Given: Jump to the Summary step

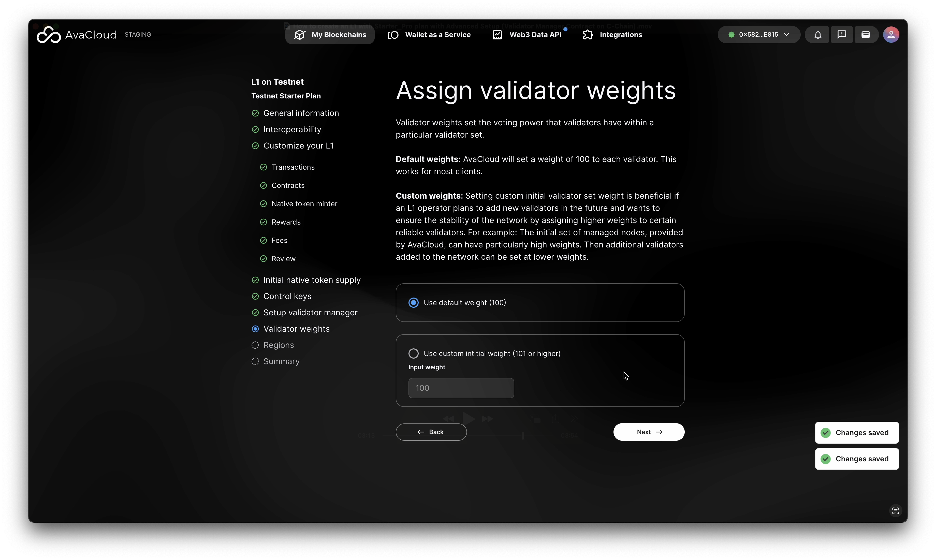Looking at the screenshot, I should [281, 362].
